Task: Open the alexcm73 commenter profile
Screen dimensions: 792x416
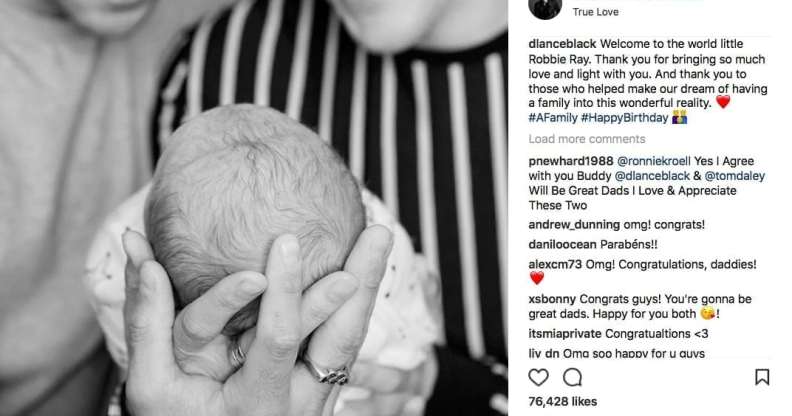Action: pos(555,264)
